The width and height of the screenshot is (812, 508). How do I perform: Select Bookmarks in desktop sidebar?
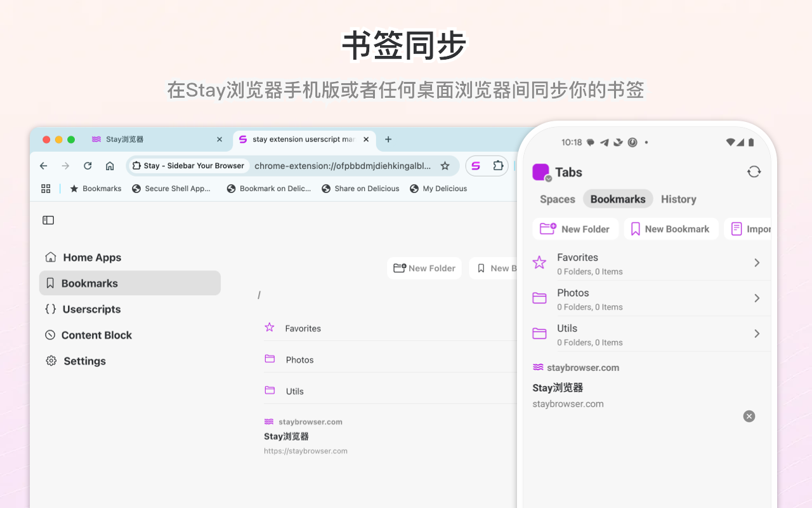point(130,283)
